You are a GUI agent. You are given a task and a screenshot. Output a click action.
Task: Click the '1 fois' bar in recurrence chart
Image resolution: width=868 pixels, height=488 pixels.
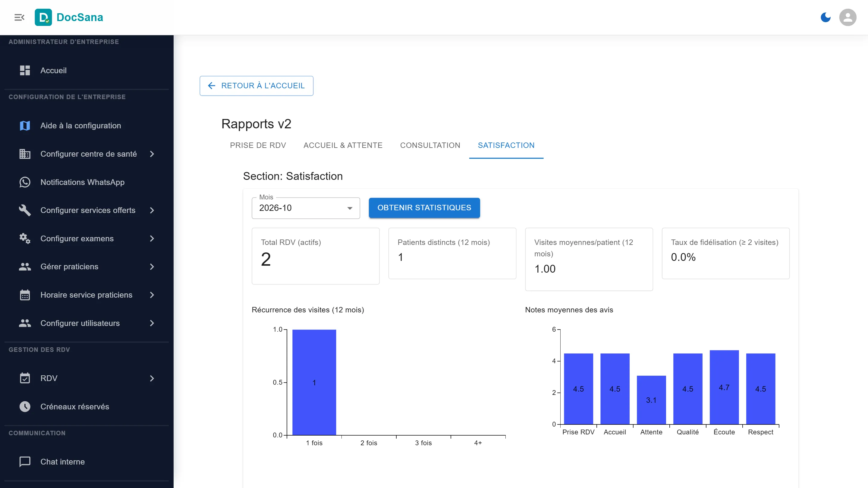(x=314, y=382)
